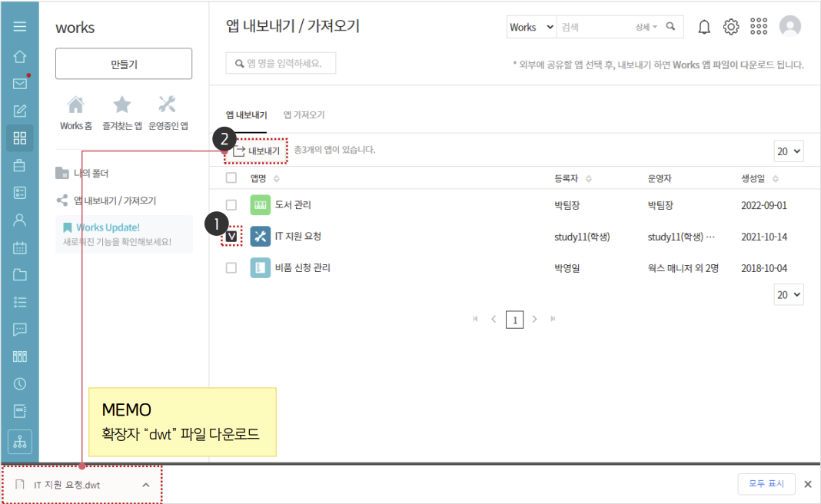Viewport: 821px width, 504px height.
Task: Expand the IT 지원 요청.dwt download options chevron
Action: tap(146, 485)
